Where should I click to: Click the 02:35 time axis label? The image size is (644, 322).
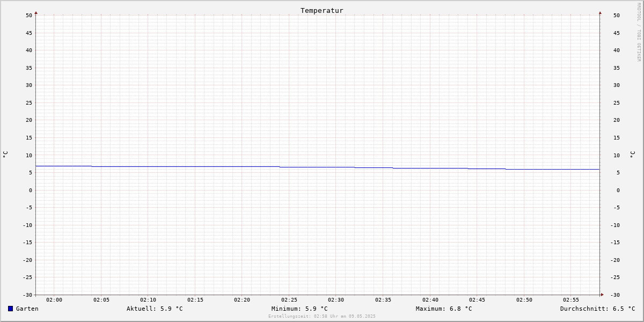click(383, 299)
